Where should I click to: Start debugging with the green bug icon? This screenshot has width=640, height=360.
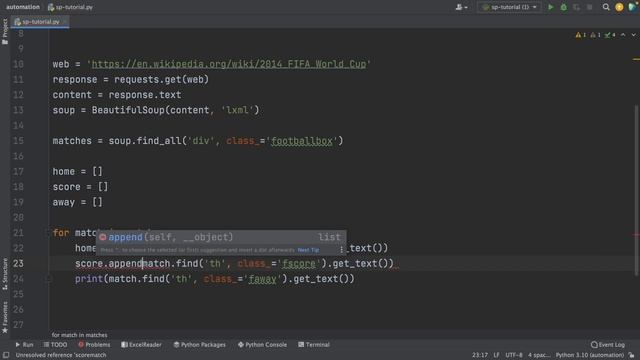[564, 7]
